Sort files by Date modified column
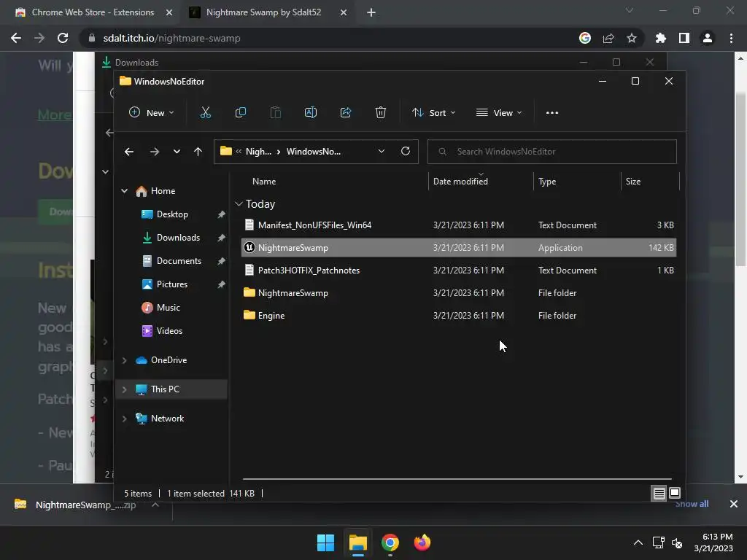The image size is (747, 560). 460,182
